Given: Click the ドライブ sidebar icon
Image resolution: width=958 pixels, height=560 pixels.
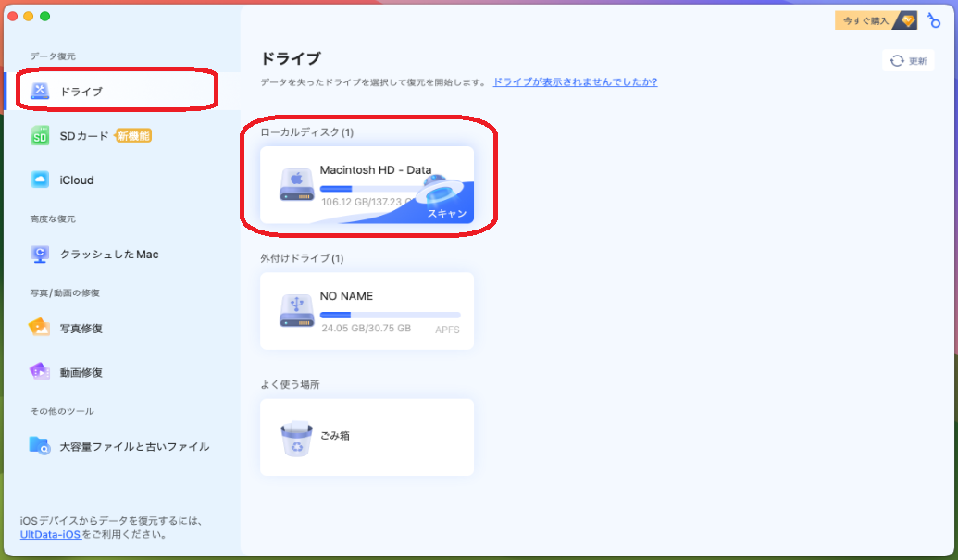Looking at the screenshot, I should click(40, 91).
